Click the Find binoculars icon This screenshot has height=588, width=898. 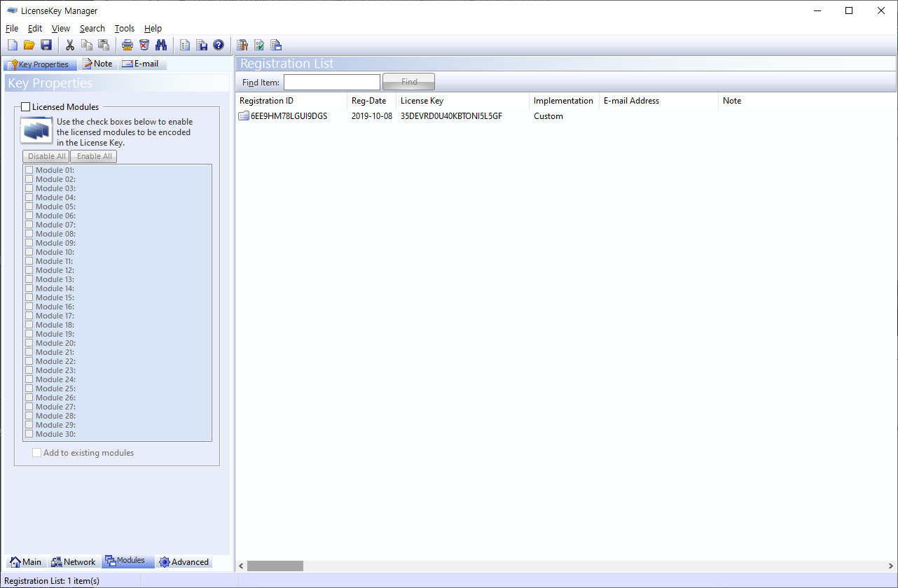(161, 45)
